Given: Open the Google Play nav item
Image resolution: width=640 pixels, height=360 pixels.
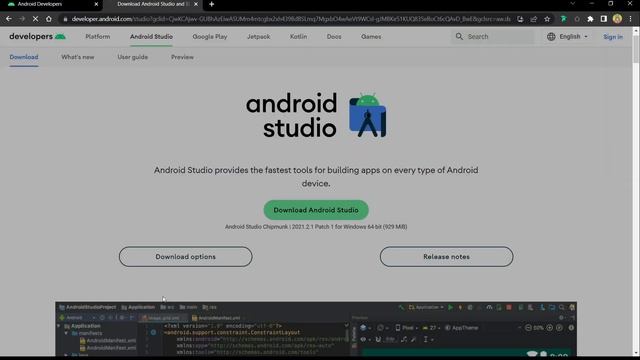Looking at the screenshot, I should pyautogui.click(x=209, y=36).
